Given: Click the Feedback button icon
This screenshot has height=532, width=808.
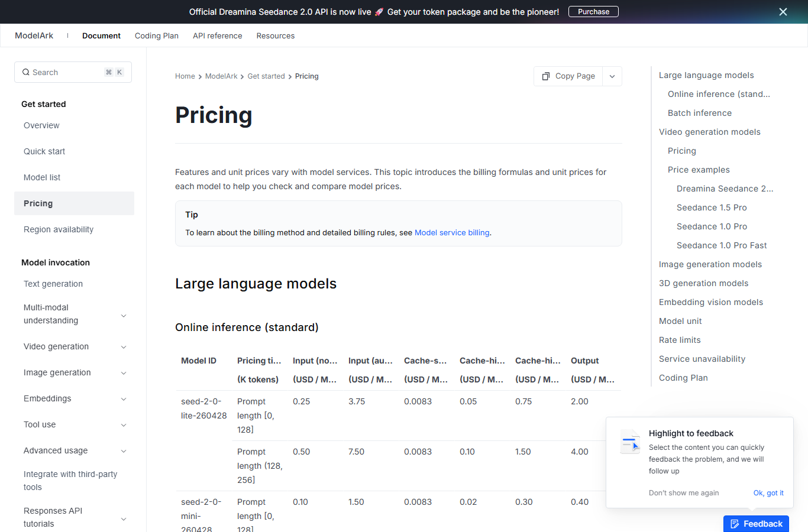Looking at the screenshot, I should pyautogui.click(x=735, y=524).
